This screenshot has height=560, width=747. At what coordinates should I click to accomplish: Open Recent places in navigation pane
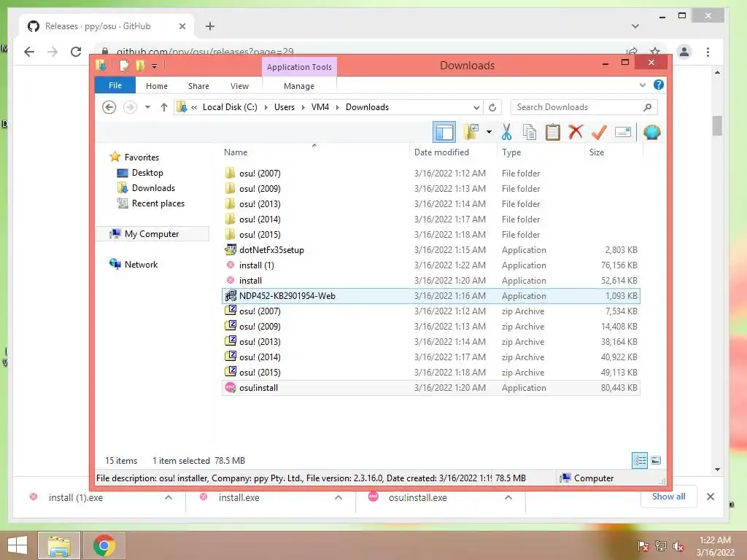click(158, 203)
